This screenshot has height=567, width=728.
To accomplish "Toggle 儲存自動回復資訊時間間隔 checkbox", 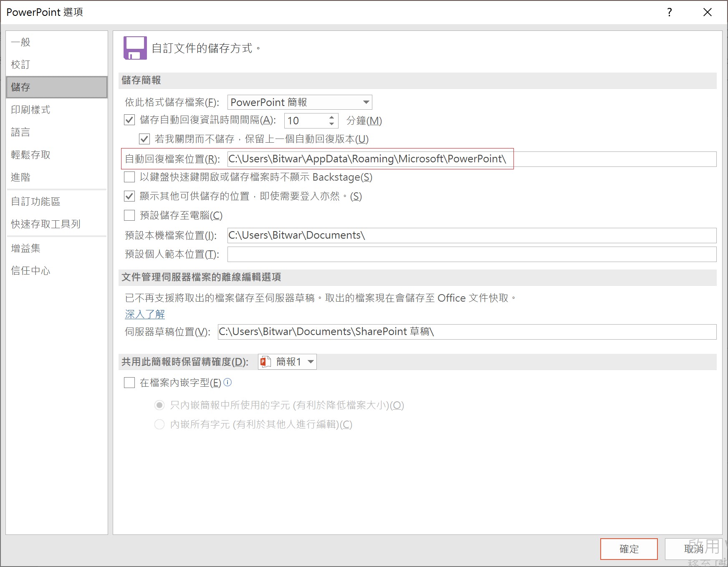I will [x=129, y=120].
